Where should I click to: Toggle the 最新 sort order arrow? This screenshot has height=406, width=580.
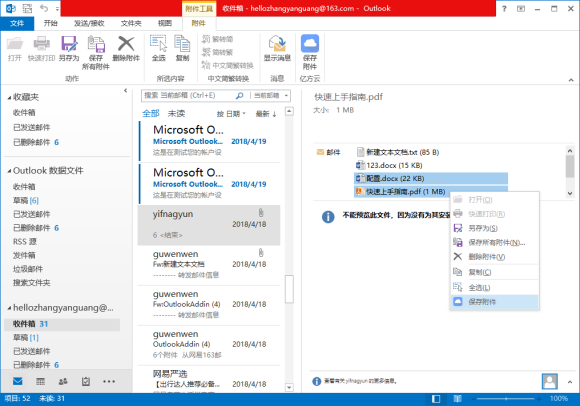266,114
